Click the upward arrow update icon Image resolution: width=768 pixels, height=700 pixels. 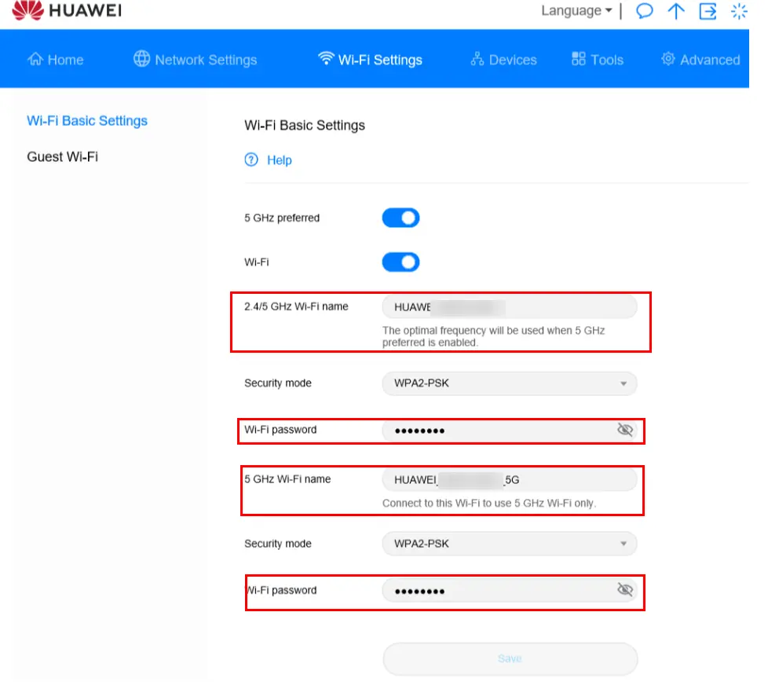pos(676,11)
